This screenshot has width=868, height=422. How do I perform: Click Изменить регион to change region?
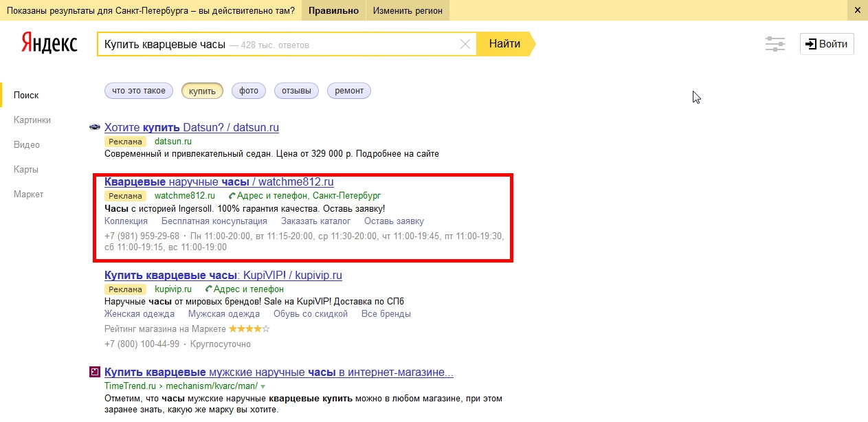[x=408, y=10]
